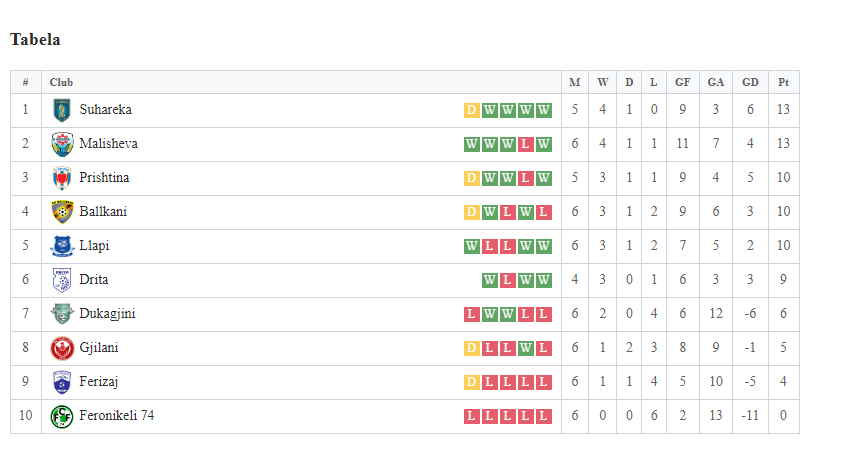This screenshot has width=868, height=460.
Task: Open the Suhareka team name link
Action: point(105,110)
